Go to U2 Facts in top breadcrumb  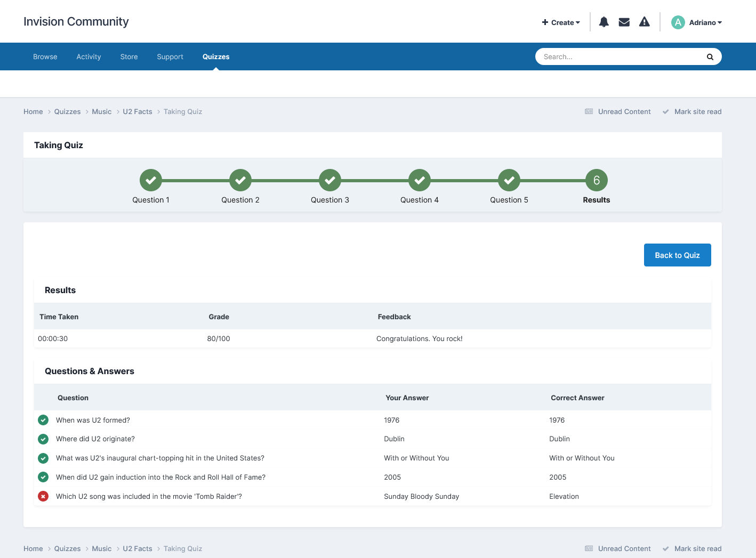click(138, 111)
